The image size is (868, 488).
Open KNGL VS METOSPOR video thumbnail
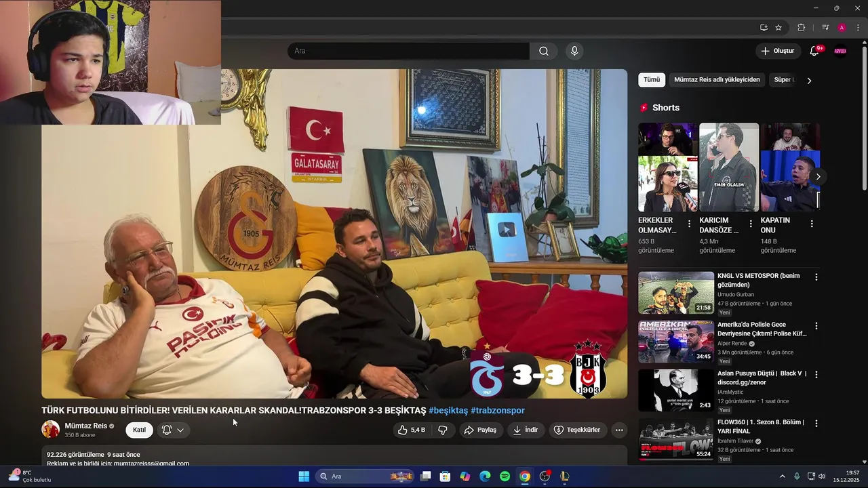676,293
